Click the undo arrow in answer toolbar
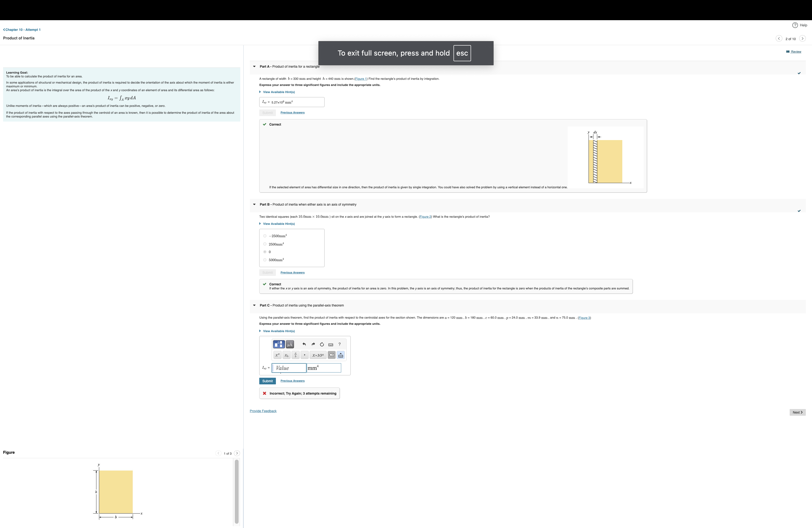This screenshot has width=812, height=528. (x=304, y=344)
